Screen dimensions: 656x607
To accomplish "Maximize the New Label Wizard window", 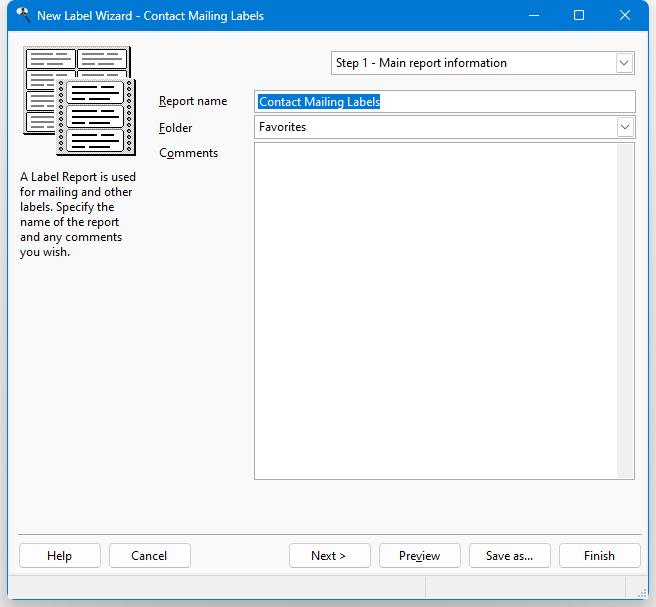I will [x=579, y=16].
